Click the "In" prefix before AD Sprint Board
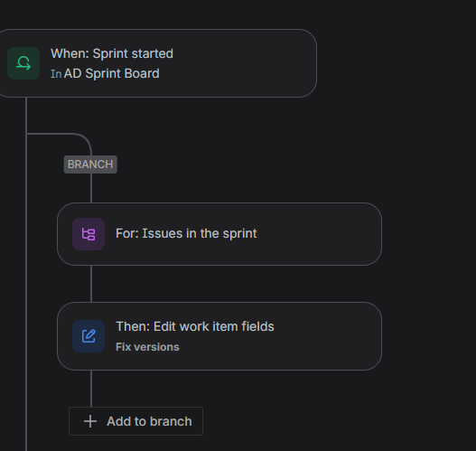This screenshot has width=476, height=451. (x=56, y=74)
